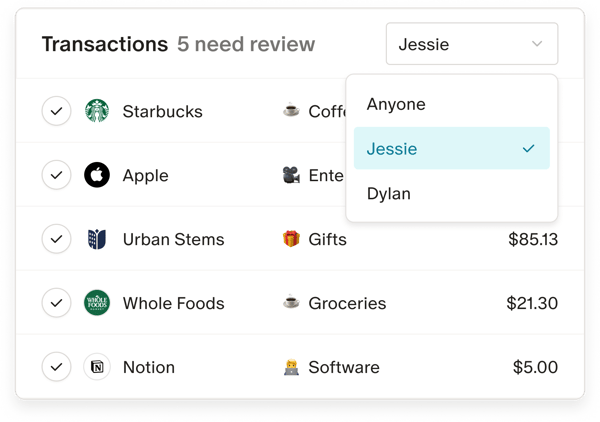Mark Starbucks transaction as reviewed
600x422 pixels.
[x=57, y=111]
